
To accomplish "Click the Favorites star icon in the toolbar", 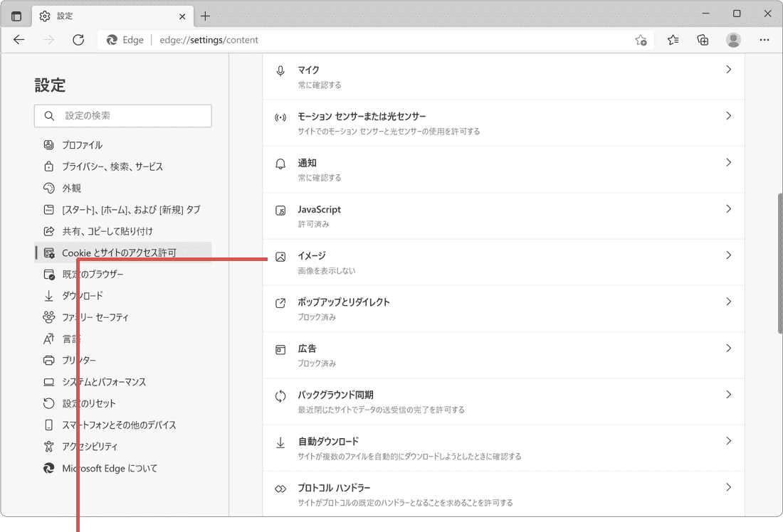I will tap(673, 41).
